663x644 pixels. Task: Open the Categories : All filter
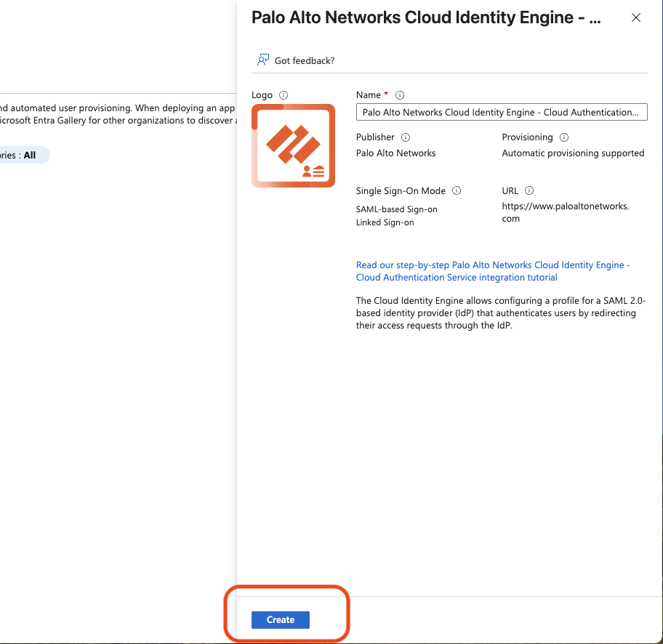click(x=22, y=155)
